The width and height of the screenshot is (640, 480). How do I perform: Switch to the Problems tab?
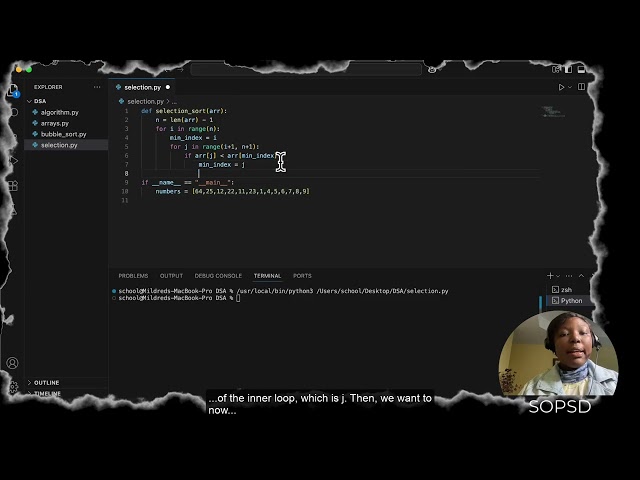click(x=133, y=276)
